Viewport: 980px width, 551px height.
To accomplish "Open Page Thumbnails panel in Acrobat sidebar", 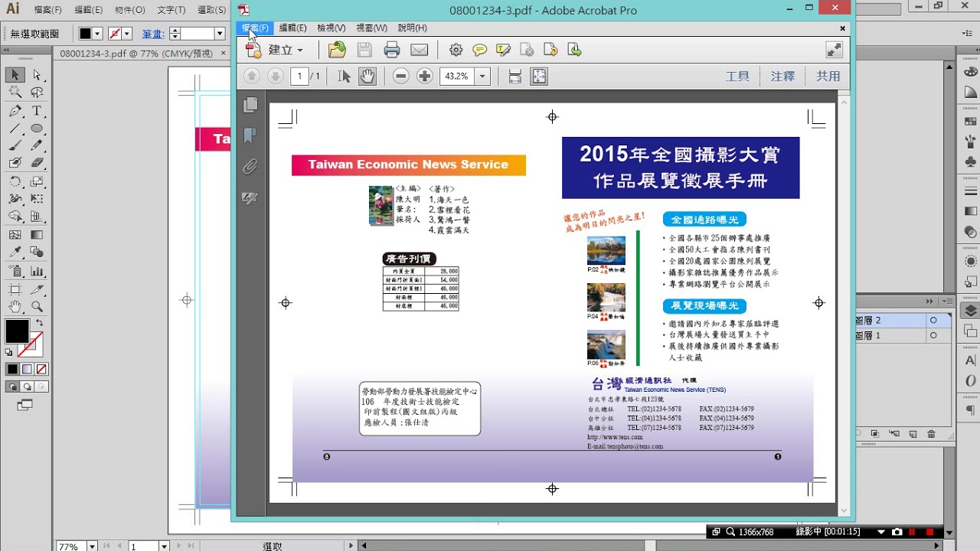I will point(250,105).
